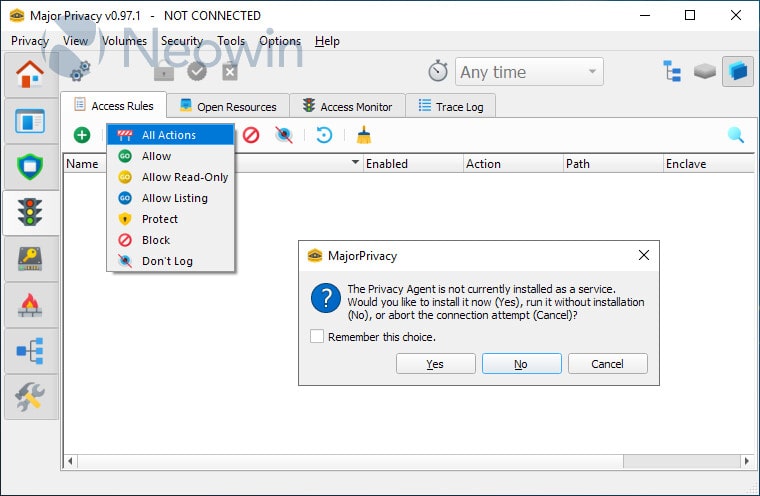
Task: Click the Name column sort arrow
Action: 355,162
